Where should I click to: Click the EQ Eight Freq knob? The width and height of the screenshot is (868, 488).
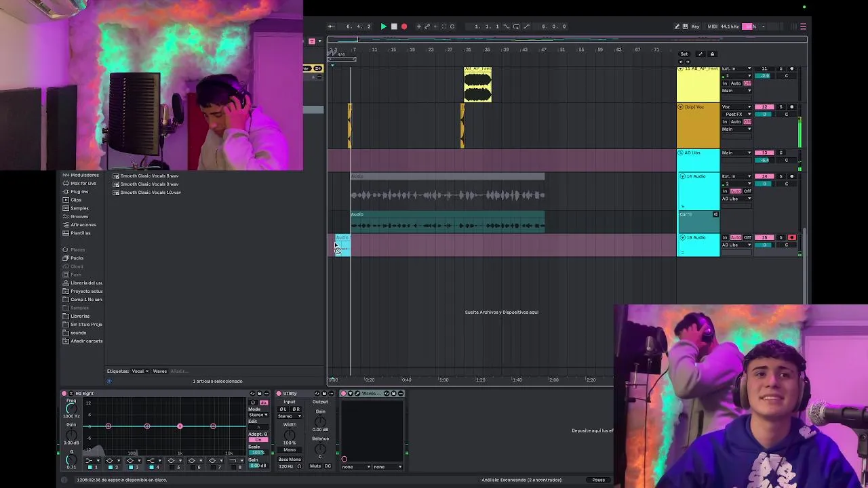click(71, 408)
